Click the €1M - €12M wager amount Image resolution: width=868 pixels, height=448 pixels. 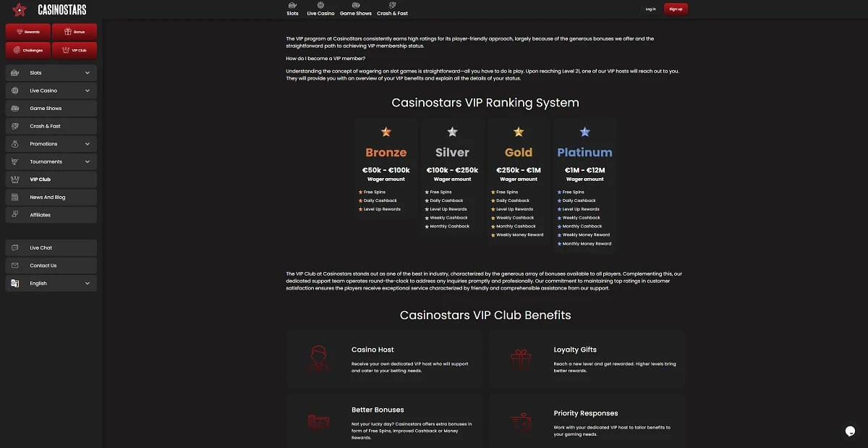pos(584,170)
